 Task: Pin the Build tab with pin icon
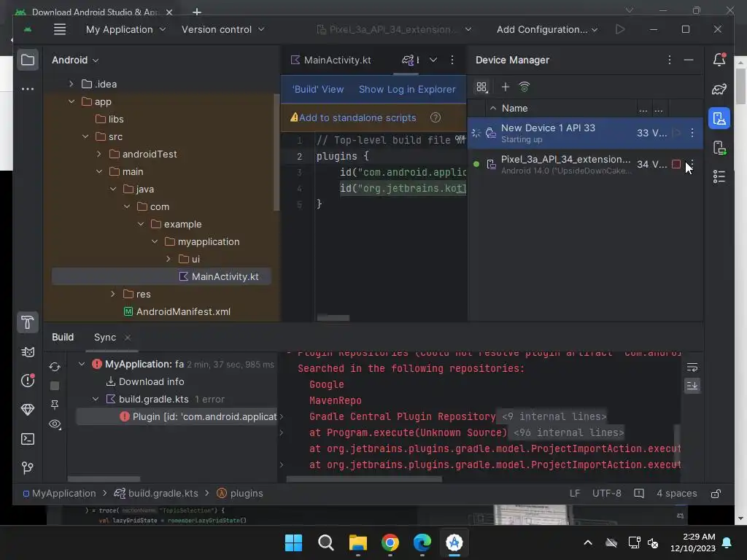[x=55, y=405]
